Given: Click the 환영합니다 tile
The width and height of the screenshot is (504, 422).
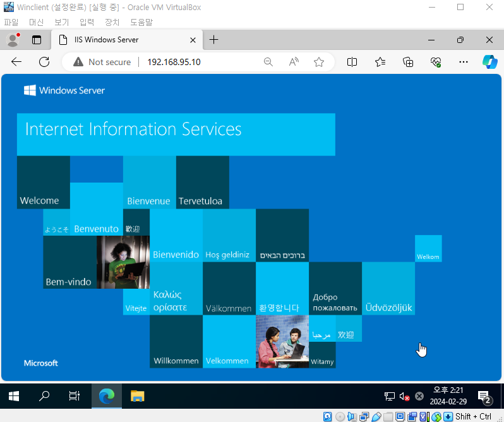Looking at the screenshot, I should pos(282,288).
